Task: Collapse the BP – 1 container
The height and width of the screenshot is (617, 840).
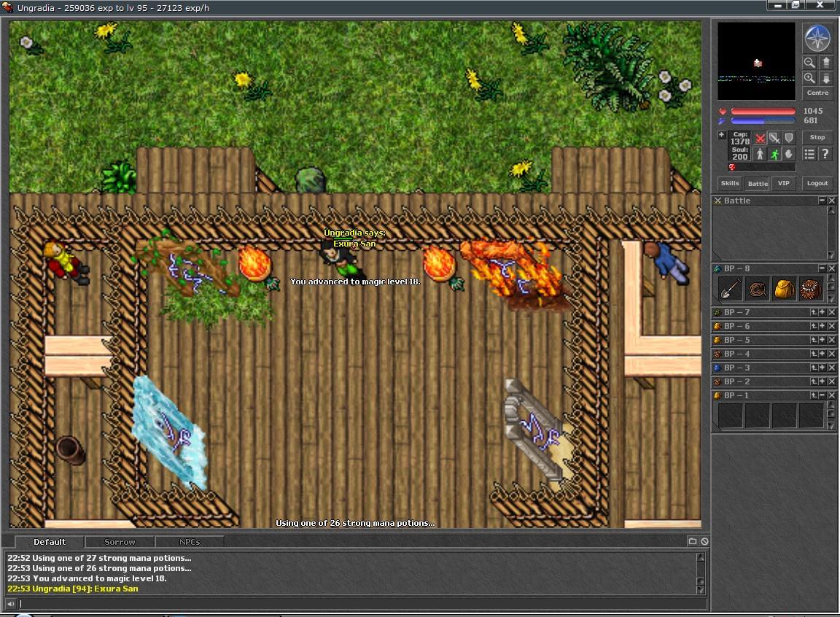Action: 822,395
